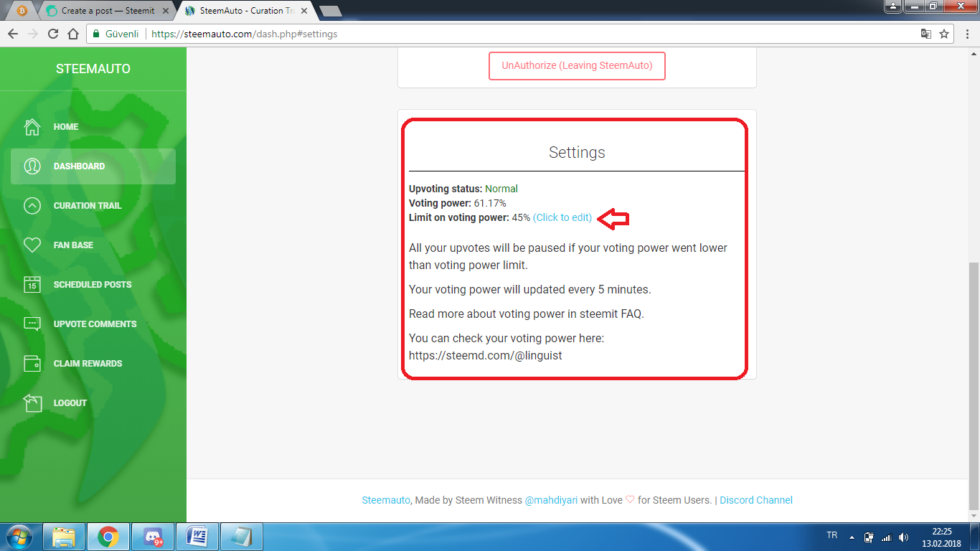980x551 pixels.
Task: Open Windows Start button
Action: point(19,537)
